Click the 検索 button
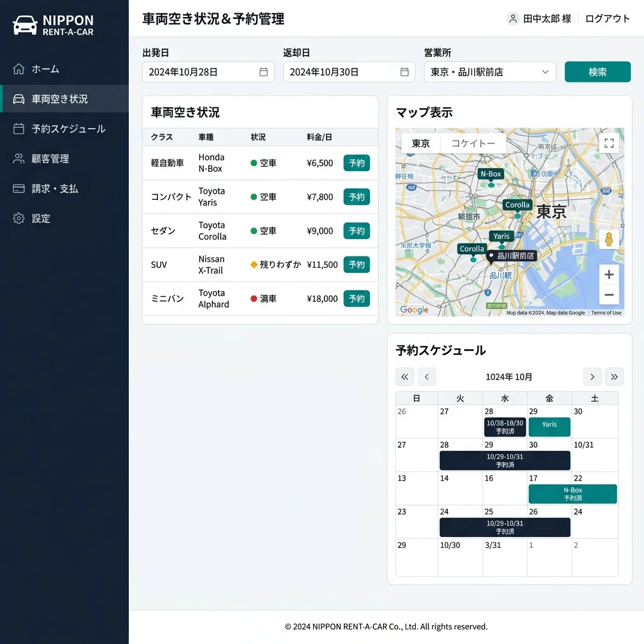644x644 pixels. click(597, 72)
